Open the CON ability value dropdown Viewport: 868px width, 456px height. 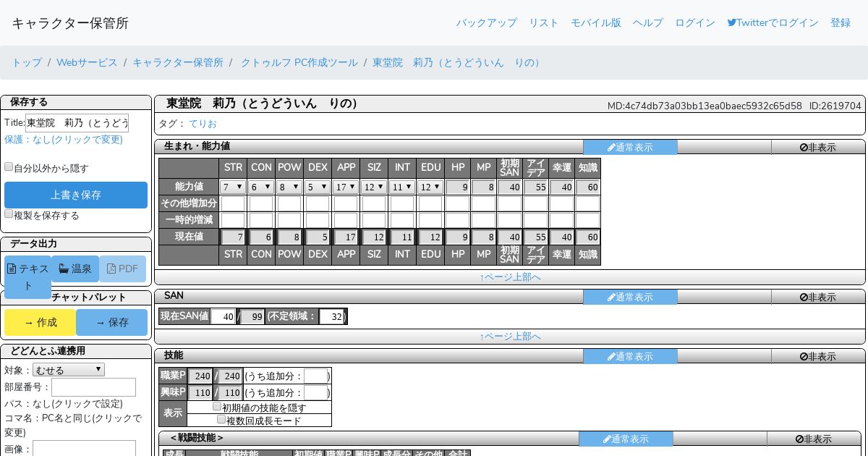(261, 187)
